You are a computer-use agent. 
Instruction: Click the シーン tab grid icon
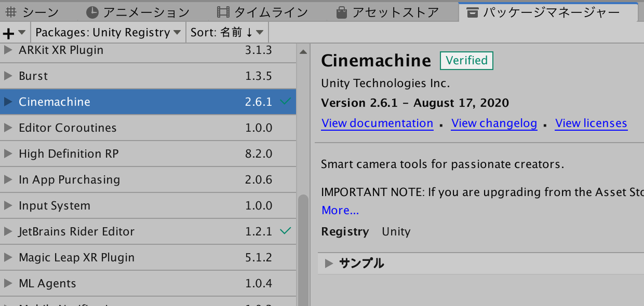tap(11, 12)
